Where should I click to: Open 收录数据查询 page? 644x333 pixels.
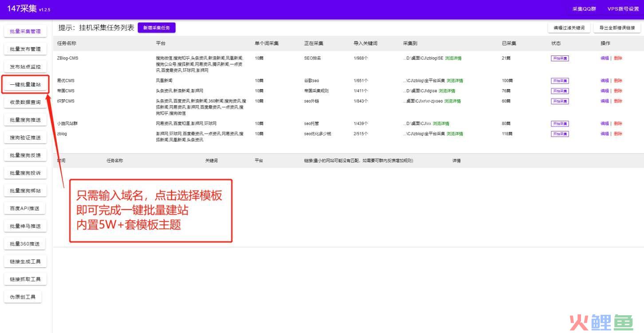(x=25, y=102)
